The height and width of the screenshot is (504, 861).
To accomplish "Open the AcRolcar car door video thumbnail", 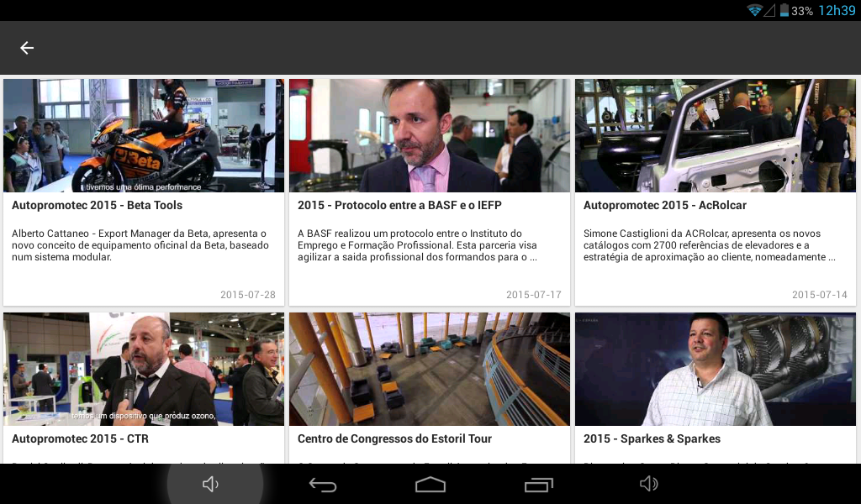I will [716, 135].
